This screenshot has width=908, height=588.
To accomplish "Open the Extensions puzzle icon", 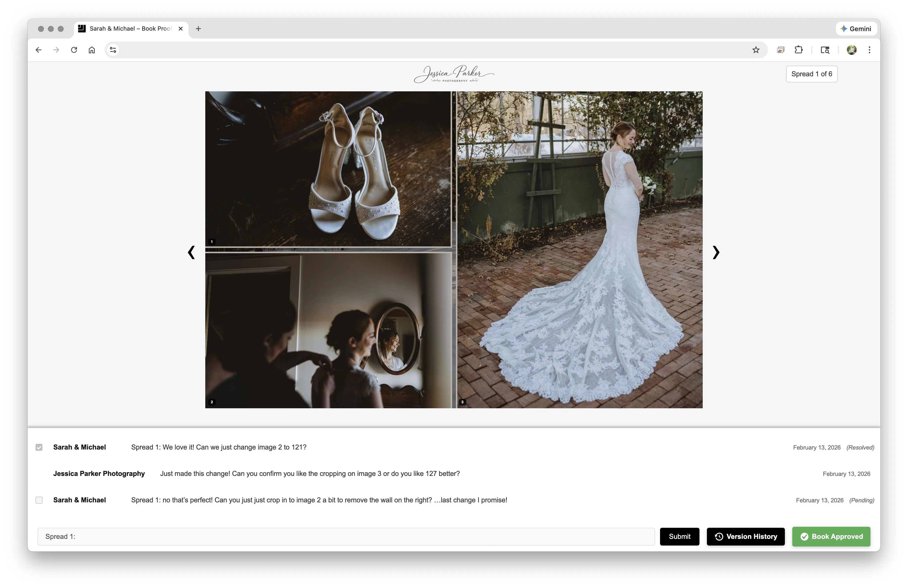I will [799, 50].
